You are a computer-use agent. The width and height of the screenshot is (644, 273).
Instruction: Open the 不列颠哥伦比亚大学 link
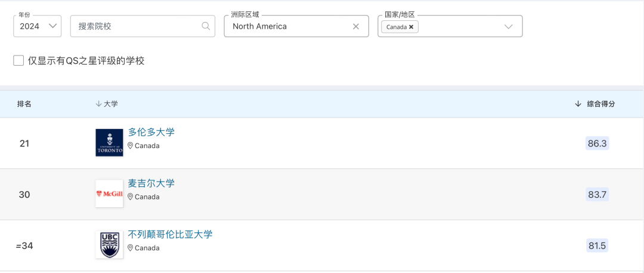[x=170, y=234]
